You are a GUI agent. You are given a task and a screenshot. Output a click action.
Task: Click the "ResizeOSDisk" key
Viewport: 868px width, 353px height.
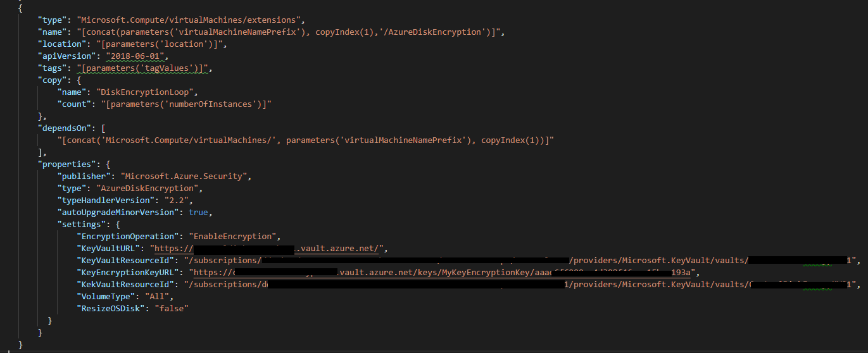(x=110, y=309)
